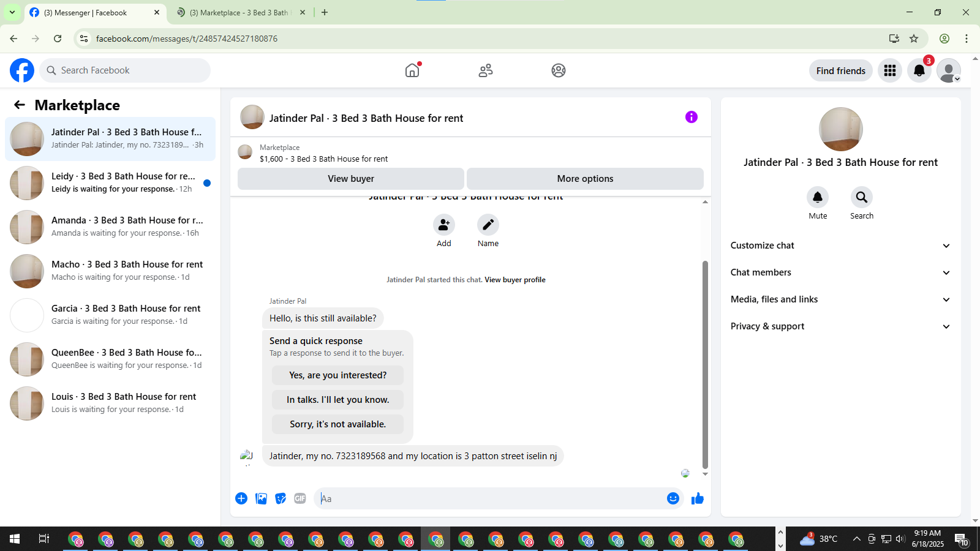The height and width of the screenshot is (551, 980).
Task: Click the View buyer button
Action: (351, 179)
